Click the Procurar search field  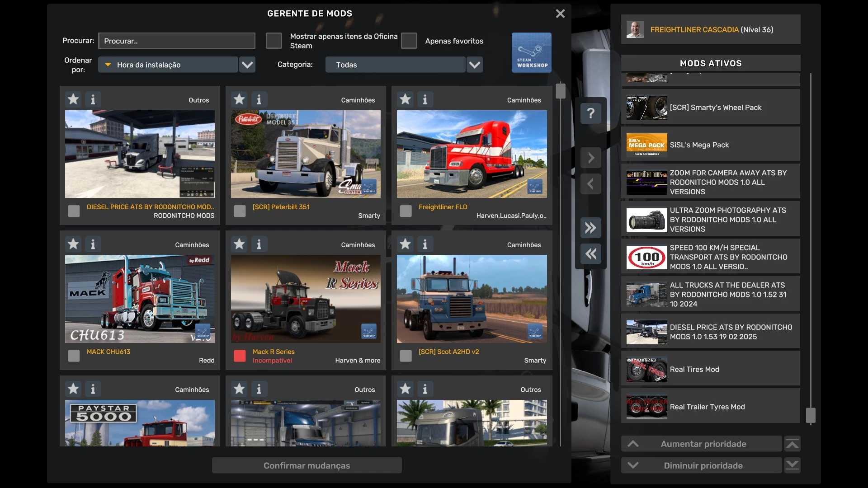click(176, 41)
